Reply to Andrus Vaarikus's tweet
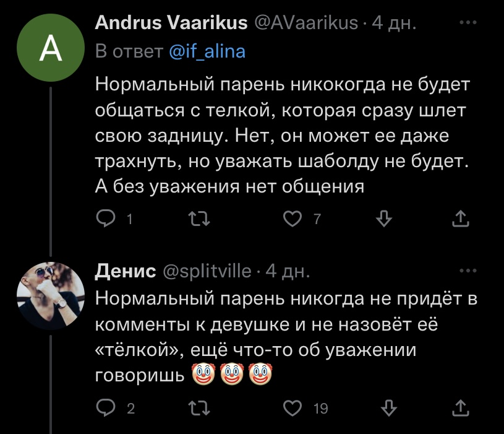 click(107, 217)
